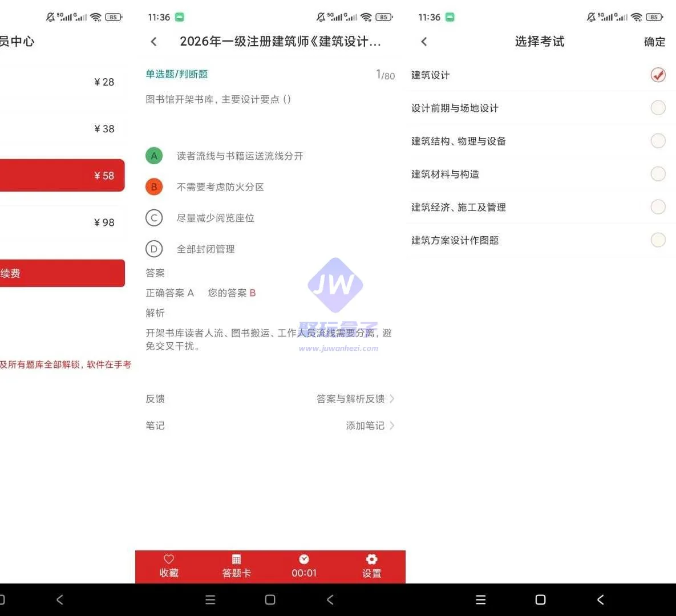Tap Android back icon under quiz screen
The image size is (676, 616).
[x=330, y=599]
